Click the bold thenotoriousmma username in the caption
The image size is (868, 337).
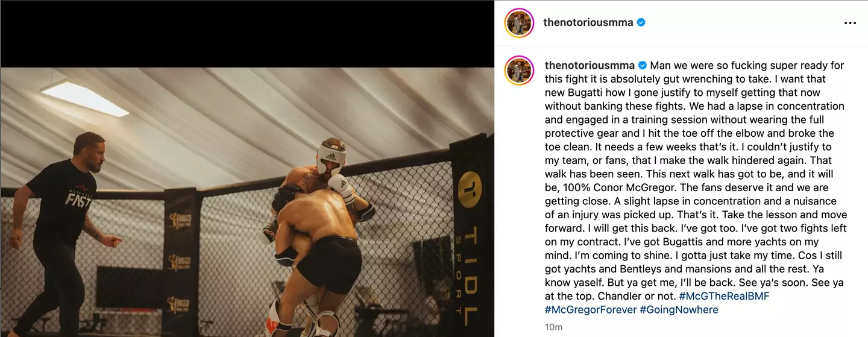click(590, 65)
